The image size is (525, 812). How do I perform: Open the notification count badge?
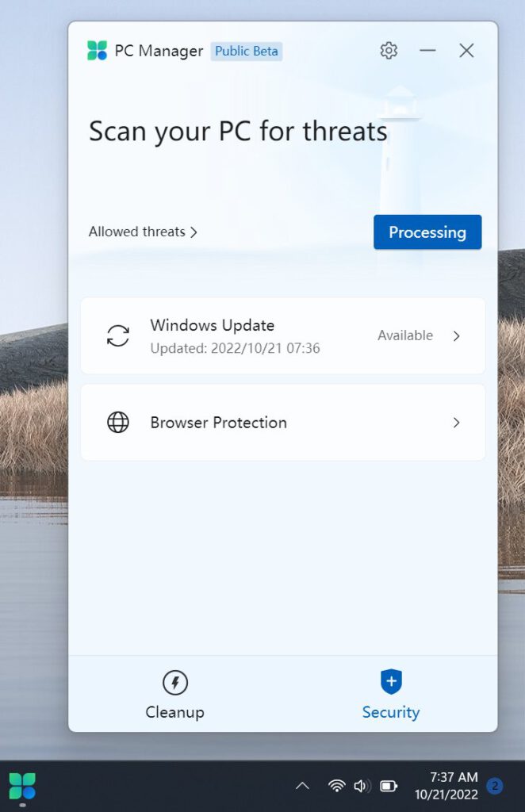[x=495, y=786]
